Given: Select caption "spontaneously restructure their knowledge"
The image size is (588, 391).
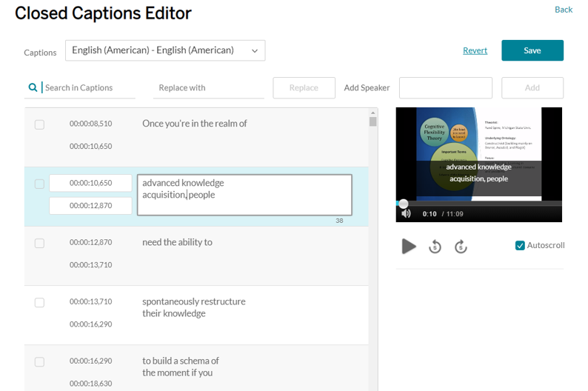Looking at the screenshot, I should click(x=193, y=307).
